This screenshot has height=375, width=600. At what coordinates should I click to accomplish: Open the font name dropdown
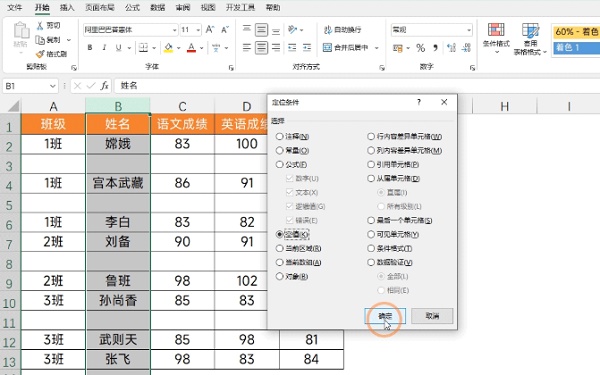tap(174, 30)
